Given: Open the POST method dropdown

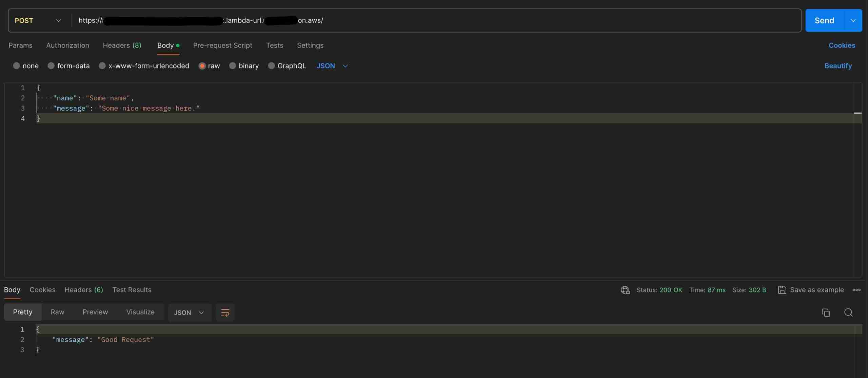Looking at the screenshot, I should (x=38, y=20).
